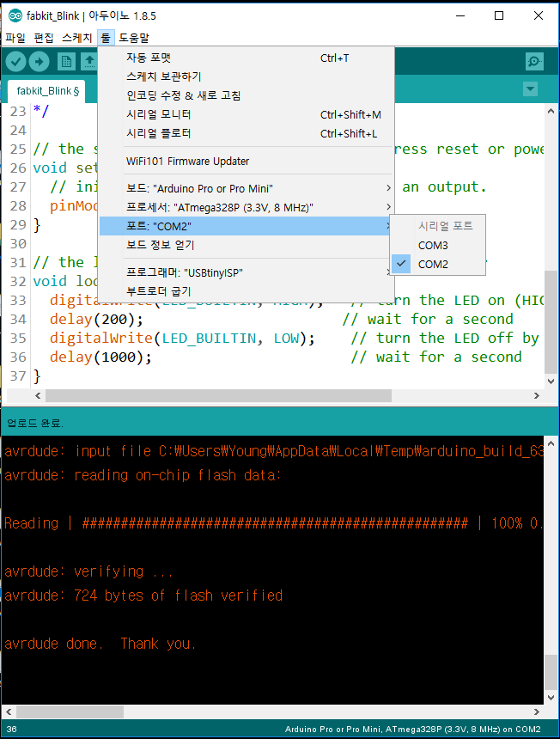This screenshot has width=560, height=739.
Task: Expand the 보드 Arduino Pro submenu
Action: pyautogui.click(x=247, y=188)
